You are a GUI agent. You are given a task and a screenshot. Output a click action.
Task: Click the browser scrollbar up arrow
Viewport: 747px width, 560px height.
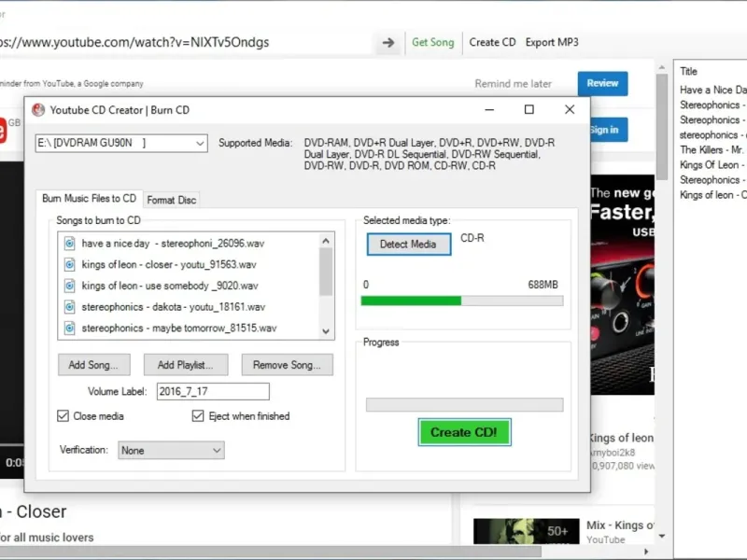[x=662, y=67]
